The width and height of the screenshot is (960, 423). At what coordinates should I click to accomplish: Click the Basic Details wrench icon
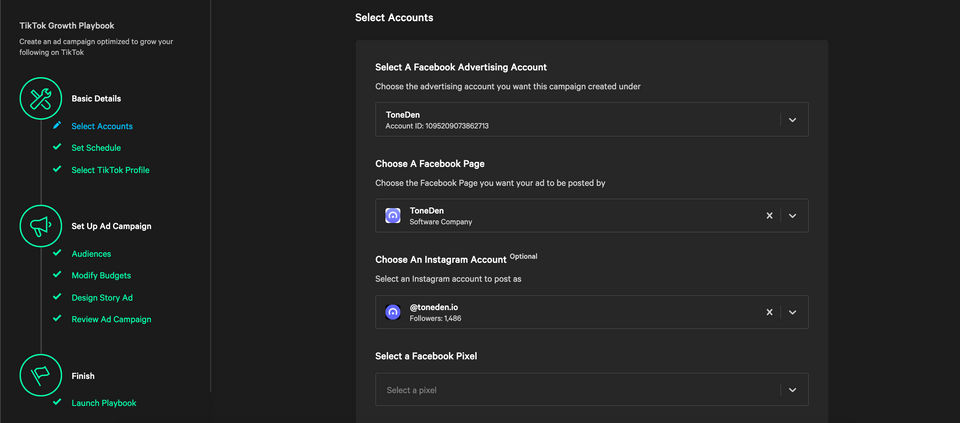pyautogui.click(x=41, y=98)
